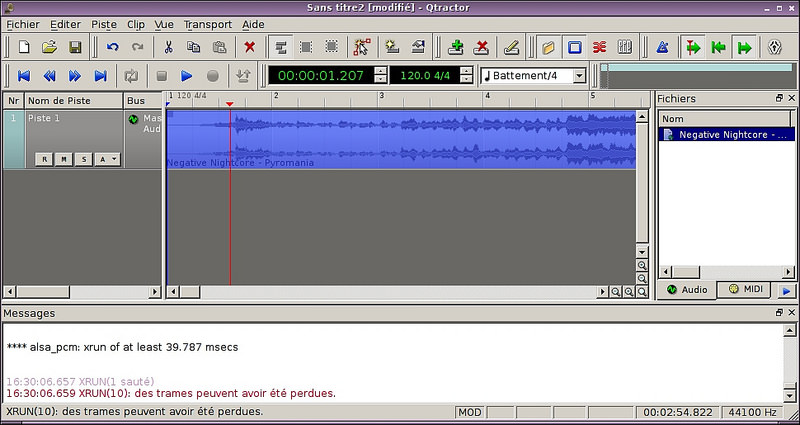Click the save session floppy icon
The height and width of the screenshot is (425, 800).
click(x=75, y=47)
